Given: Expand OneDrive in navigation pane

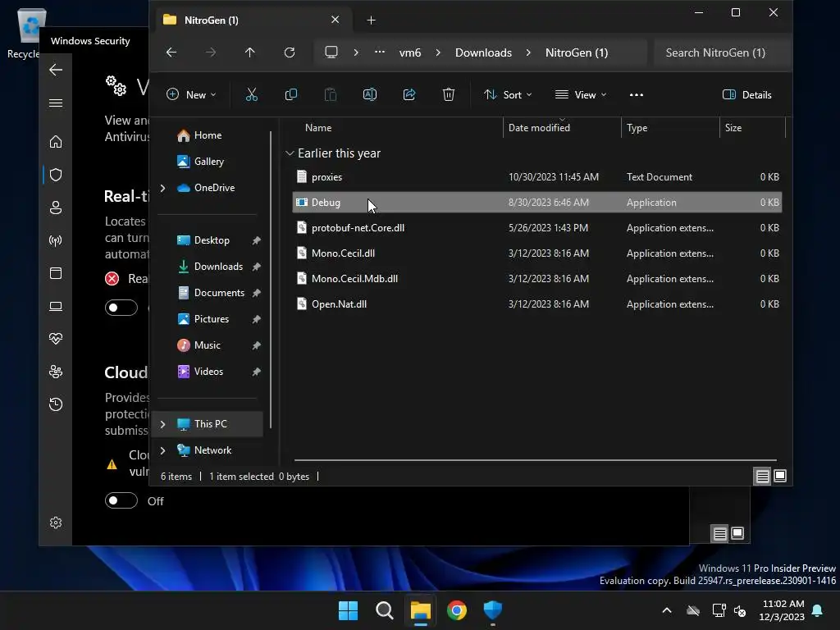Looking at the screenshot, I should pyautogui.click(x=163, y=188).
